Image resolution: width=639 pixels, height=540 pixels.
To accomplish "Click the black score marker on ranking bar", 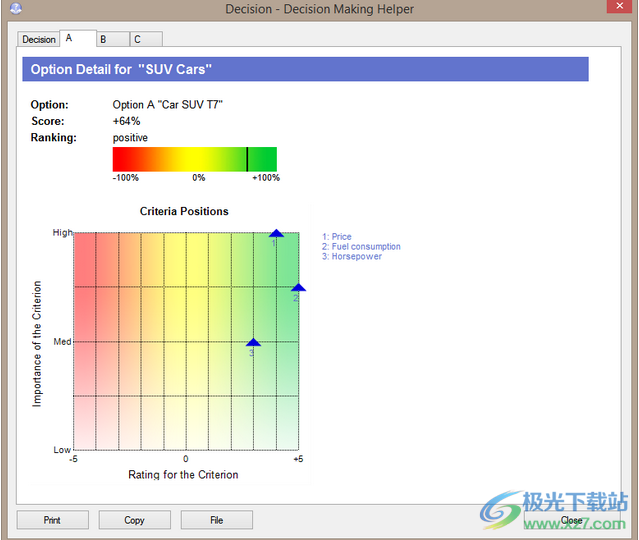I will pyautogui.click(x=247, y=159).
